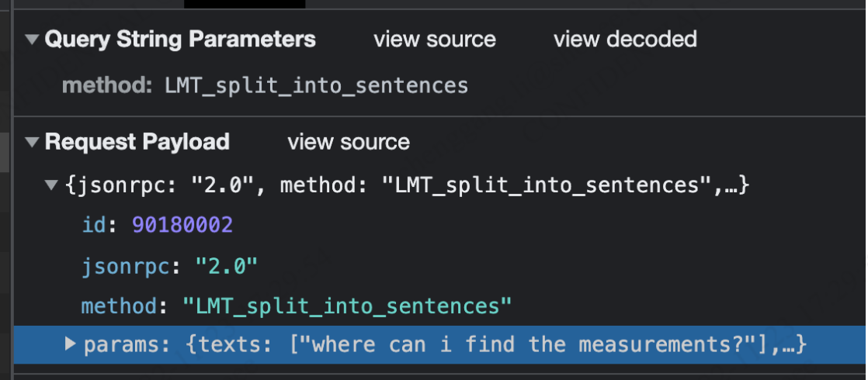Select the payload method key

[x=118, y=307]
